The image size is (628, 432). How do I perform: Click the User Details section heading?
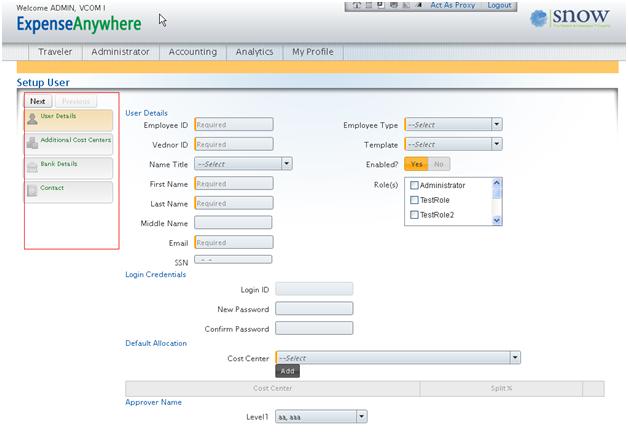pos(146,113)
